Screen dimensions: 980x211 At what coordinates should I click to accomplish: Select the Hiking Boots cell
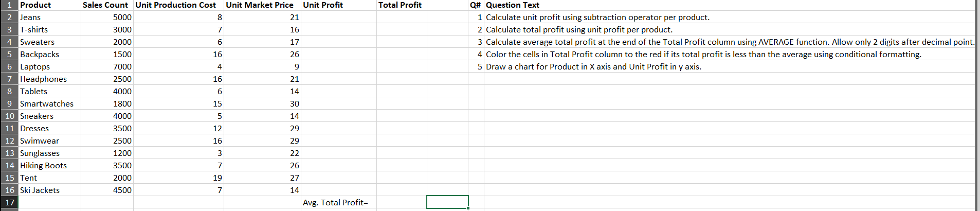pyautogui.click(x=49, y=165)
